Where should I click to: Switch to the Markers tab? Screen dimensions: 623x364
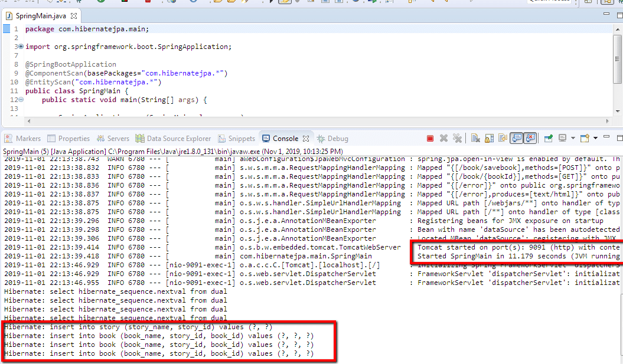(x=22, y=139)
